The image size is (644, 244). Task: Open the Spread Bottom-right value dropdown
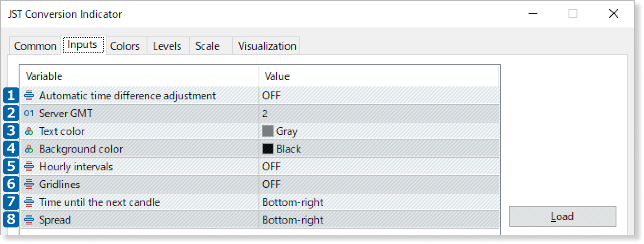pyautogui.click(x=293, y=220)
